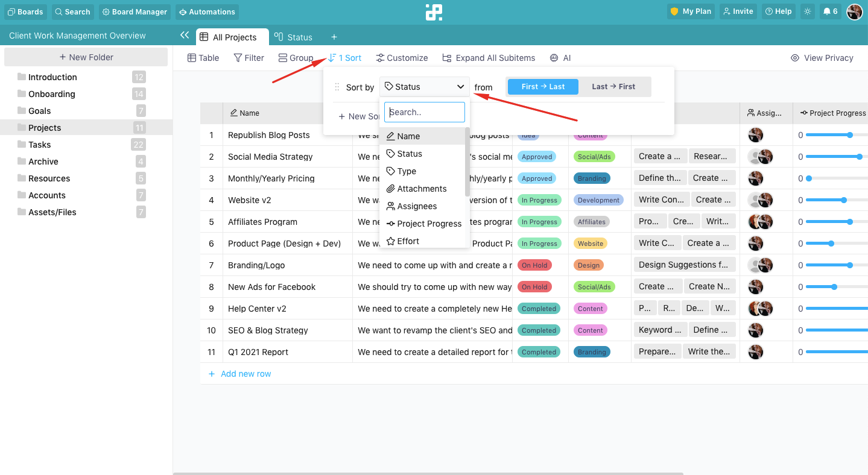Click the horizontal scrollbar at bottom

(x=428, y=473)
